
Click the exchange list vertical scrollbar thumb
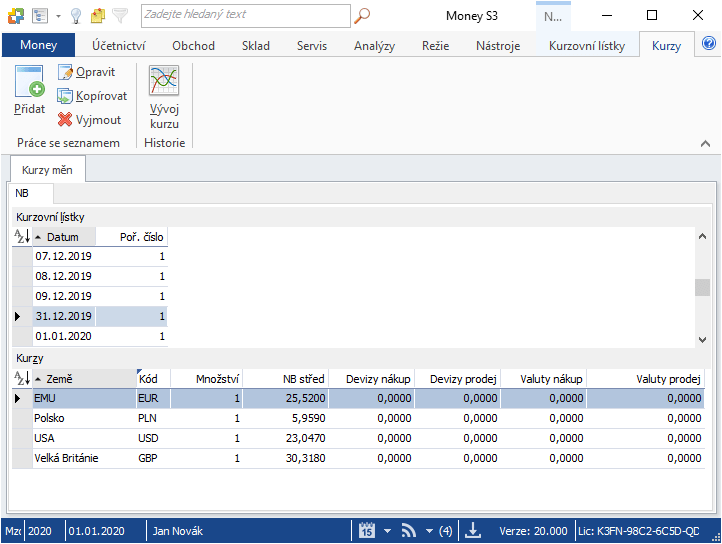click(702, 288)
